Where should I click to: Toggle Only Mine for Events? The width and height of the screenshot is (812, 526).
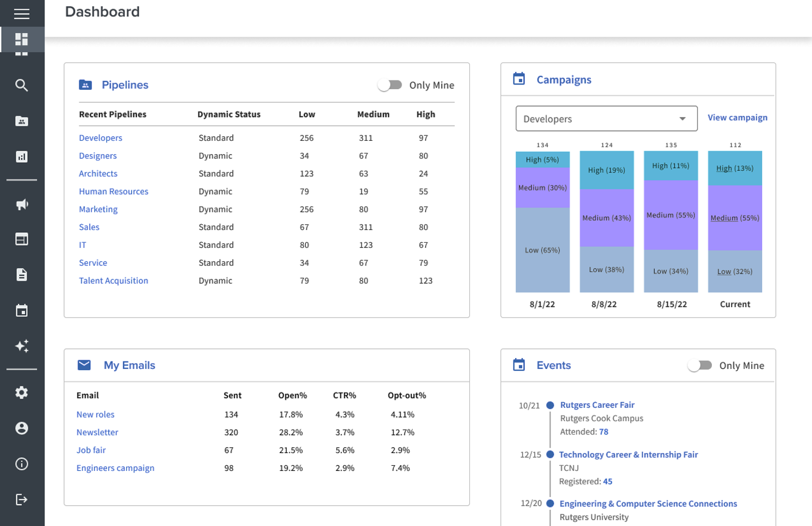click(700, 366)
